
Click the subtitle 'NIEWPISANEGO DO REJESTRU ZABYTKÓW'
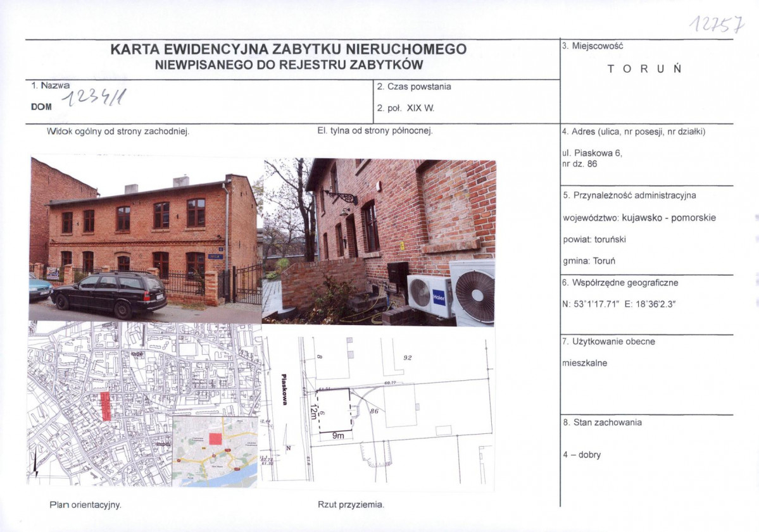click(x=289, y=65)
